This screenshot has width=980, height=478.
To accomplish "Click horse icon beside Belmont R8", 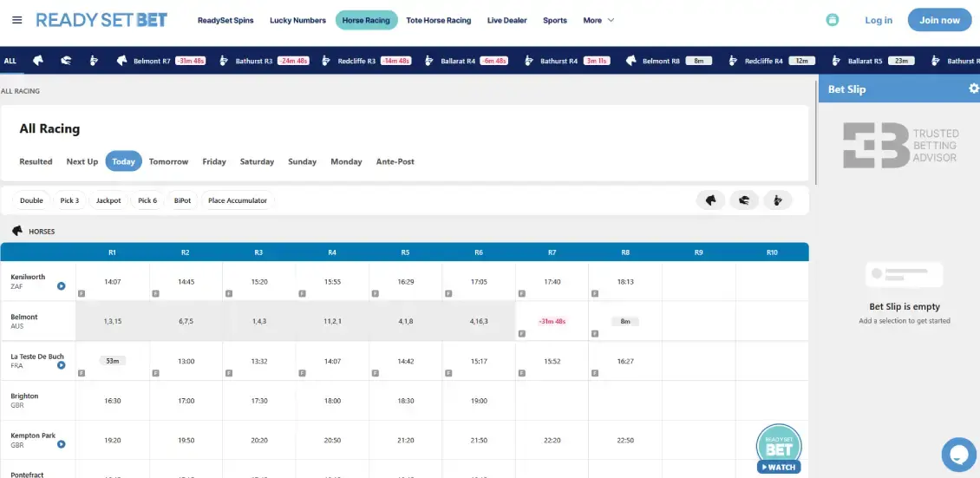I will coord(631,61).
